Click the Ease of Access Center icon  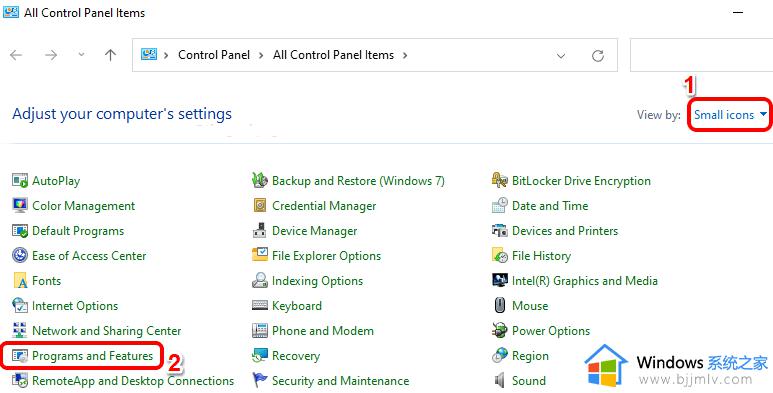(x=20, y=255)
